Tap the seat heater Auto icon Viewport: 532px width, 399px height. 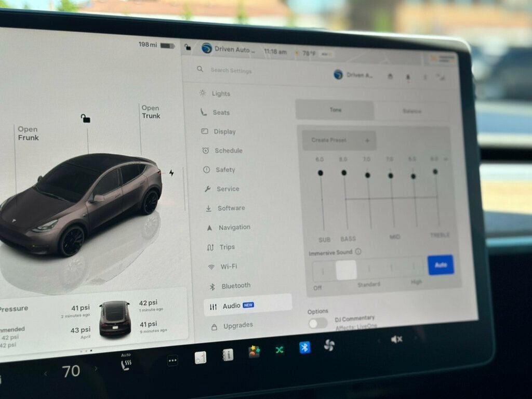click(x=126, y=362)
